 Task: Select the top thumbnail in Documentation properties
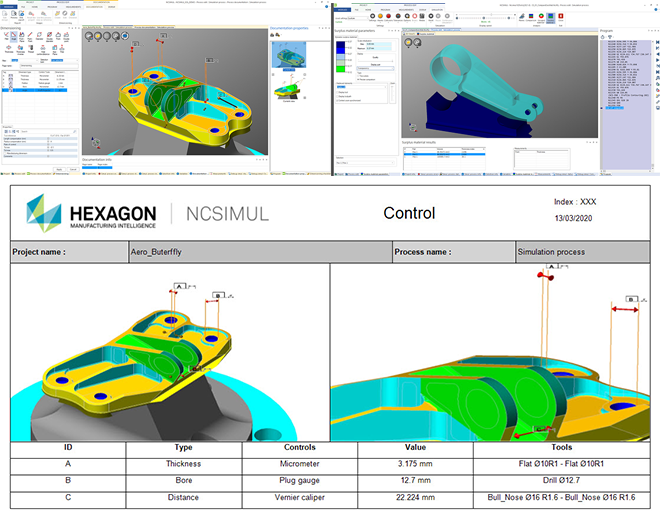point(287,54)
